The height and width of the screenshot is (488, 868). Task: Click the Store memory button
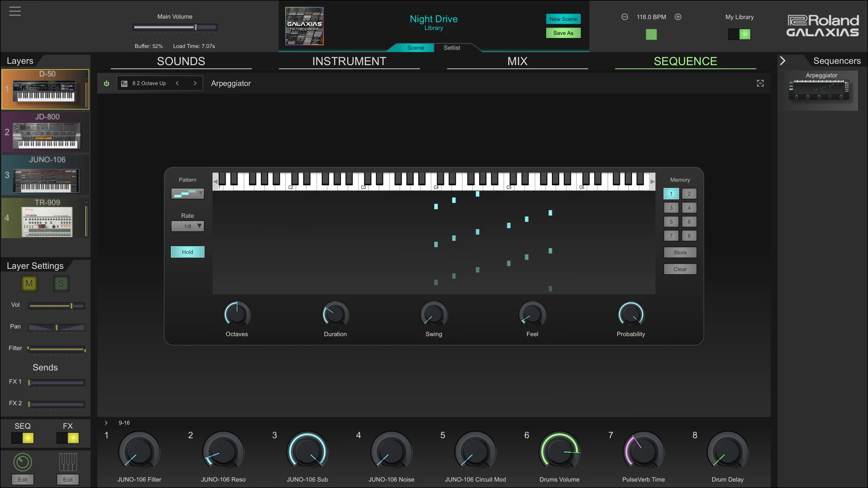[679, 253]
